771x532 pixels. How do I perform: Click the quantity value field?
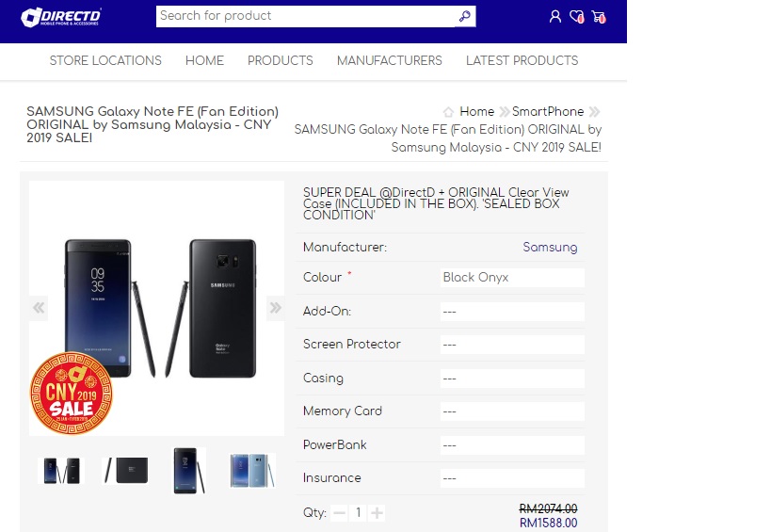coord(358,513)
